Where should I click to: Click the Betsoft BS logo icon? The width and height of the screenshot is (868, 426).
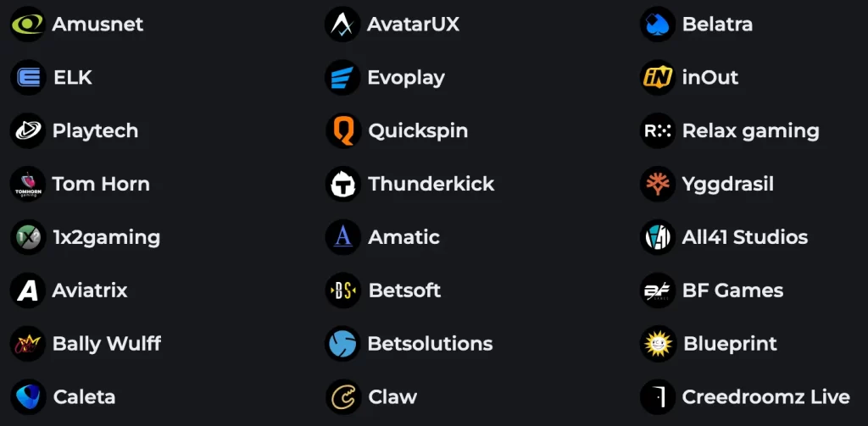click(343, 290)
